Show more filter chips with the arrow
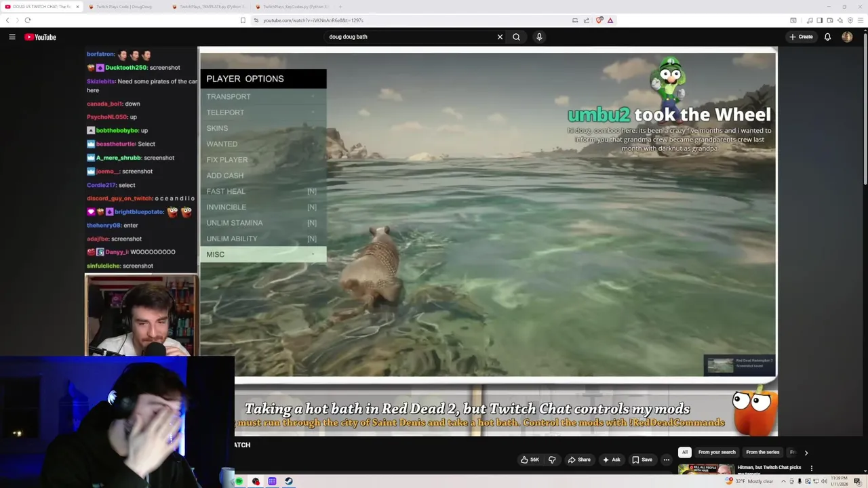 click(806, 452)
